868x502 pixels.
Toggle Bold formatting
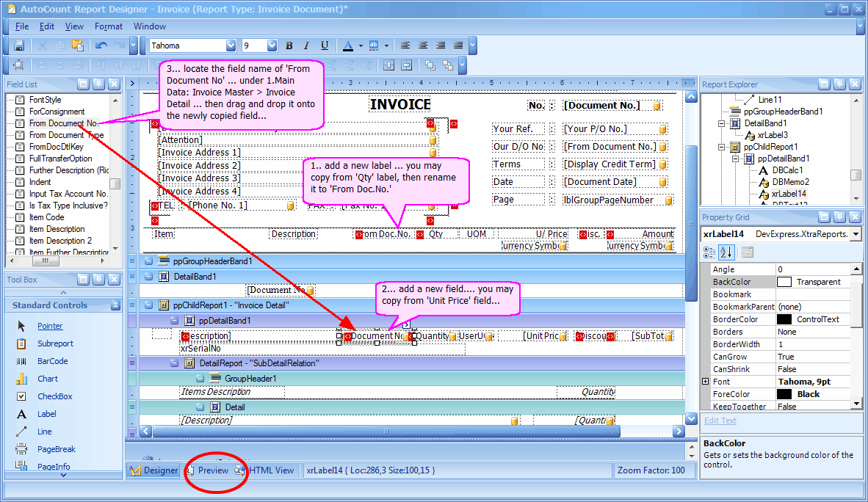pos(289,46)
